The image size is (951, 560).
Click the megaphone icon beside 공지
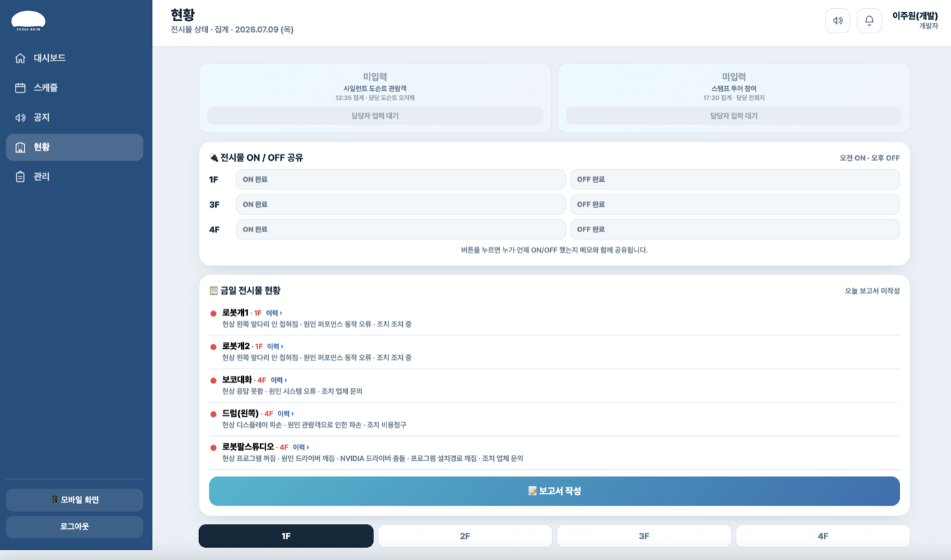point(20,117)
